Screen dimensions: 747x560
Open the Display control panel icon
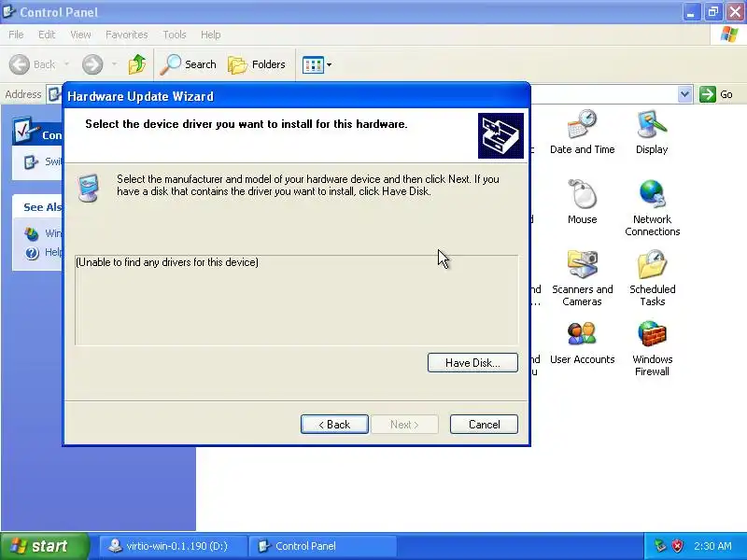pyautogui.click(x=652, y=132)
